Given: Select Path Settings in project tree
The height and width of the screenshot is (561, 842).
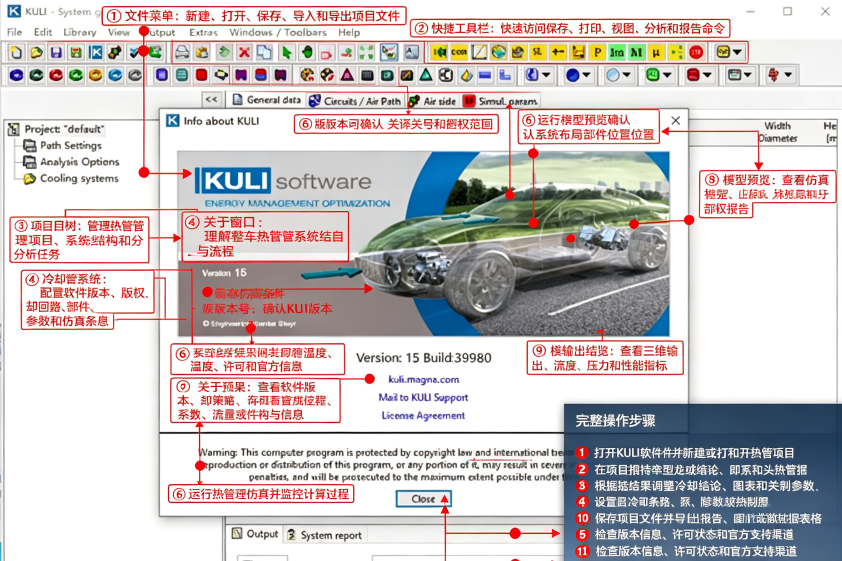Looking at the screenshot, I should coord(70,145).
